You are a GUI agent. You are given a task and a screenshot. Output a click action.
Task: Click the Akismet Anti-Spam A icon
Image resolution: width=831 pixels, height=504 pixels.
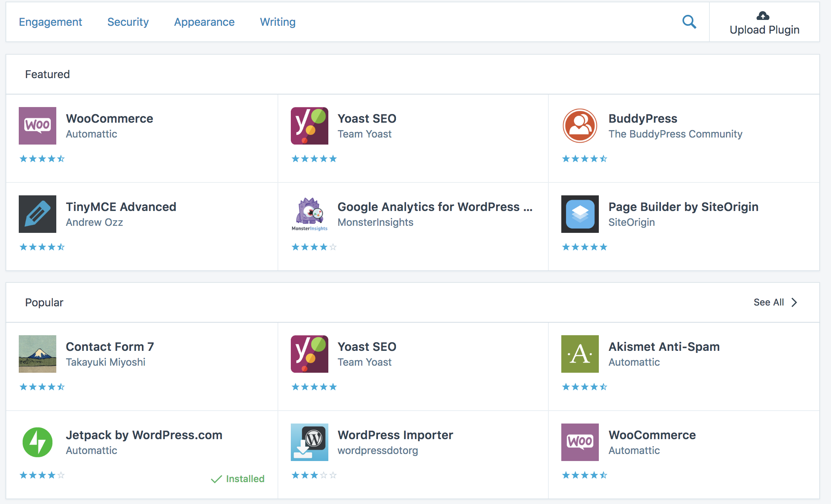(580, 354)
